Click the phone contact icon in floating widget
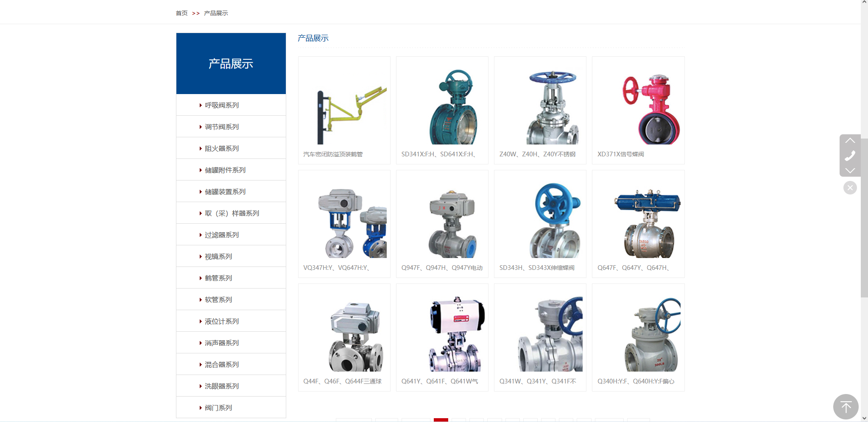This screenshot has width=868, height=422. [x=850, y=155]
